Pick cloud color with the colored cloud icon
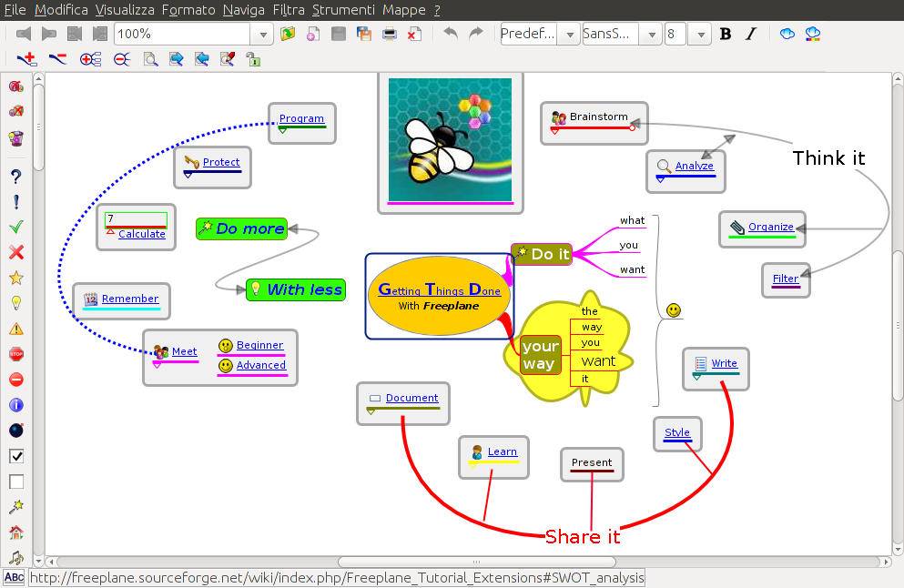 point(813,34)
